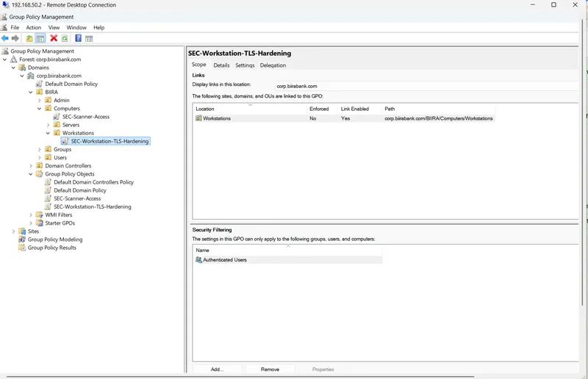Open the Action menu
Viewport: 588px width, 379px height.
[x=33, y=28]
